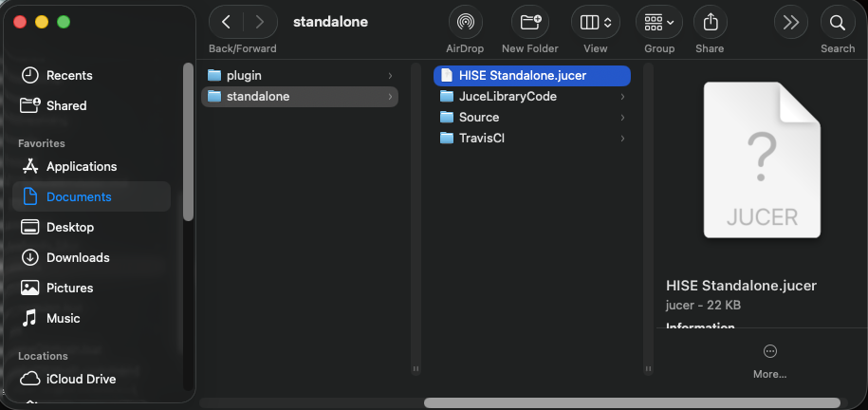868x410 pixels.
Task: Open Recents in the sidebar
Action: click(91, 75)
